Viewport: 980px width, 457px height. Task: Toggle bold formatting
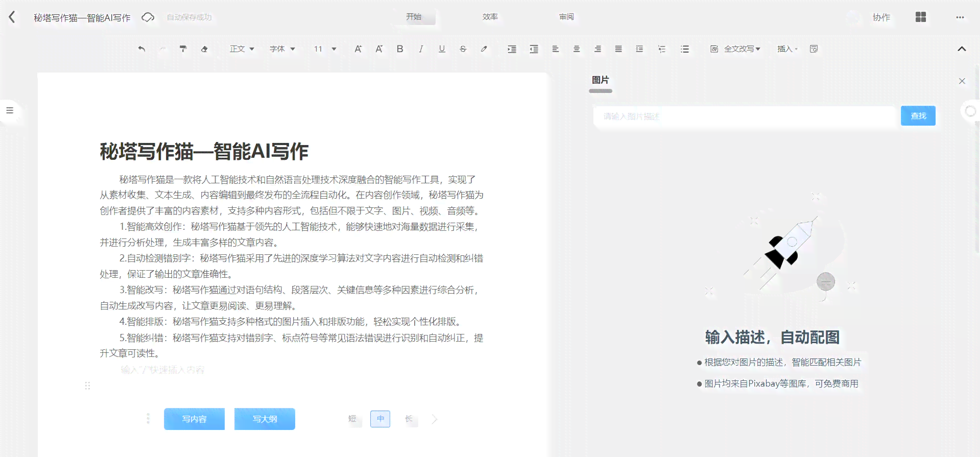[x=400, y=49]
